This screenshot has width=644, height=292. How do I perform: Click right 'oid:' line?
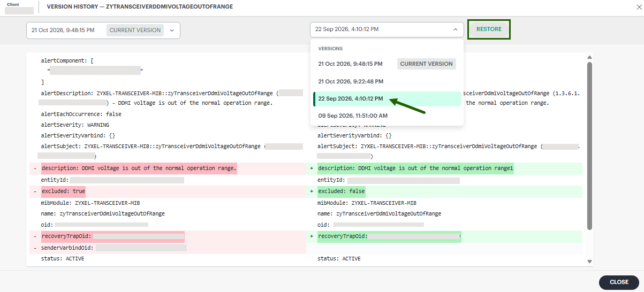(x=370, y=225)
